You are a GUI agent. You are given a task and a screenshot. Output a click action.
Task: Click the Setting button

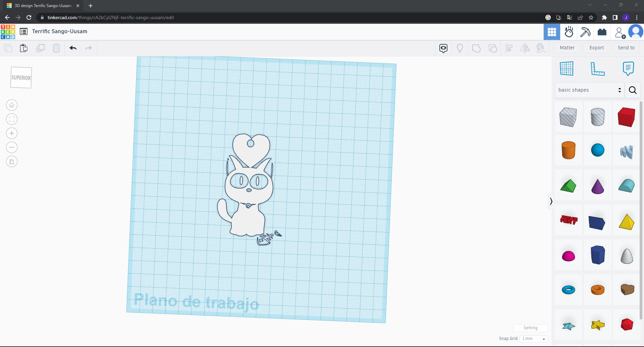click(x=530, y=328)
